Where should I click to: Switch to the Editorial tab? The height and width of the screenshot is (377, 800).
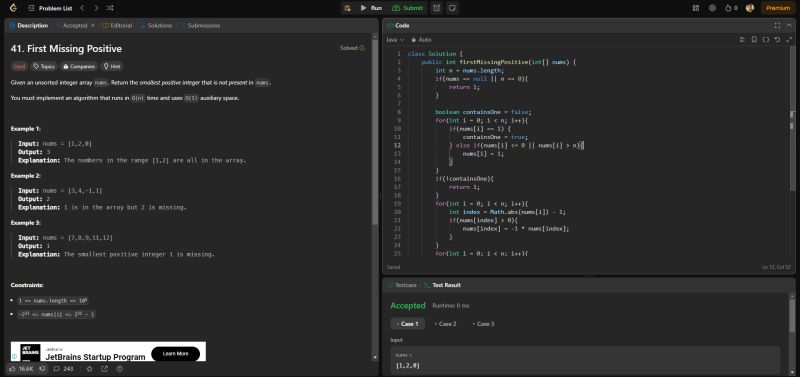pos(117,26)
